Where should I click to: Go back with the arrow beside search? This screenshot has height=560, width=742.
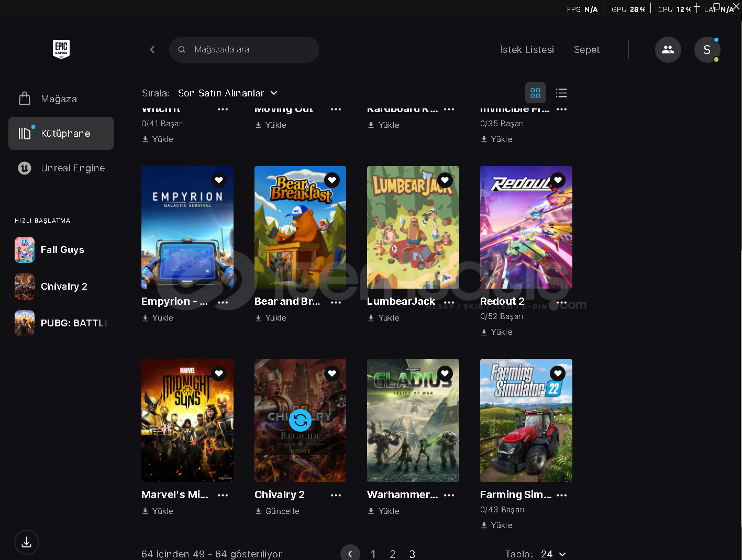[x=152, y=50]
